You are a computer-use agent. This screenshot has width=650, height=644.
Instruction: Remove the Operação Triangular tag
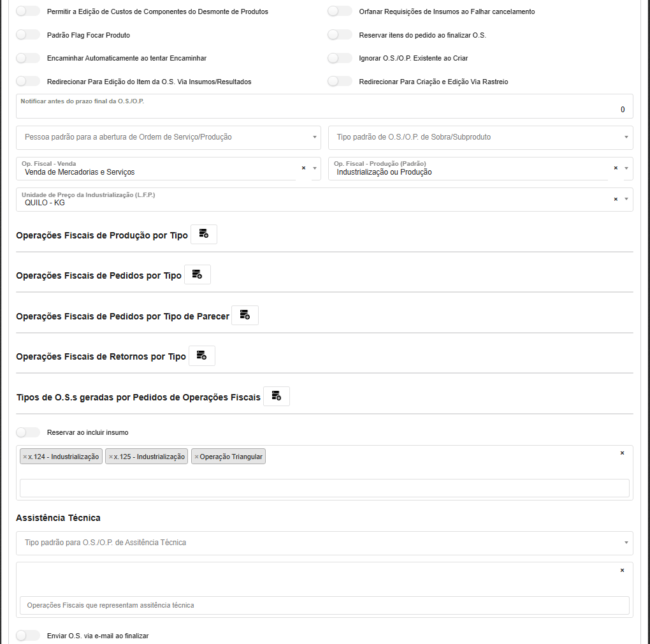point(196,457)
